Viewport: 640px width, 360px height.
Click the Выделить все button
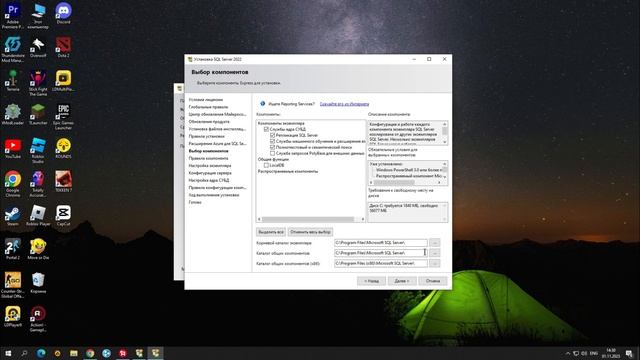click(x=271, y=232)
